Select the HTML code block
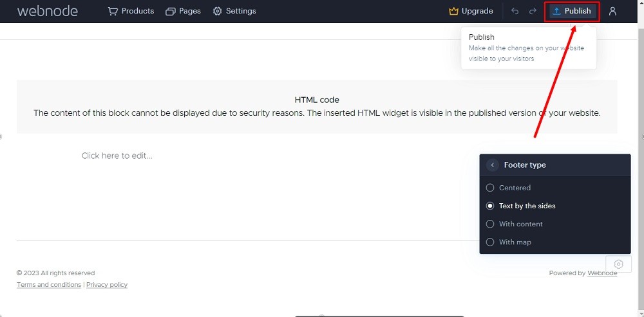This screenshot has height=317, width=644. (x=317, y=107)
